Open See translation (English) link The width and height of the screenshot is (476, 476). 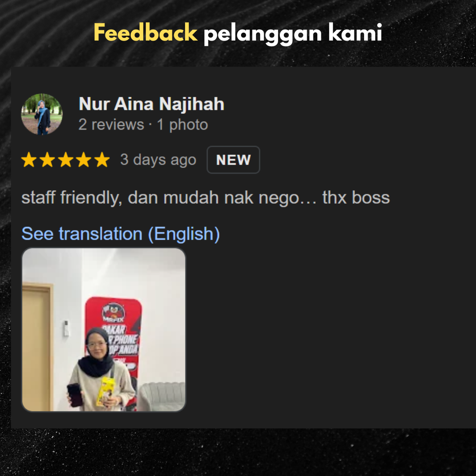[x=120, y=234]
